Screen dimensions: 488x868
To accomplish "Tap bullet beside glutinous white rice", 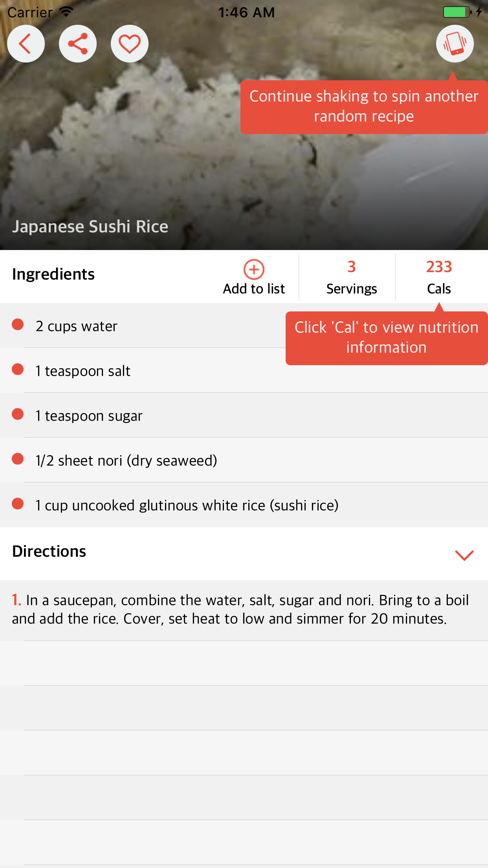I will pyautogui.click(x=18, y=504).
